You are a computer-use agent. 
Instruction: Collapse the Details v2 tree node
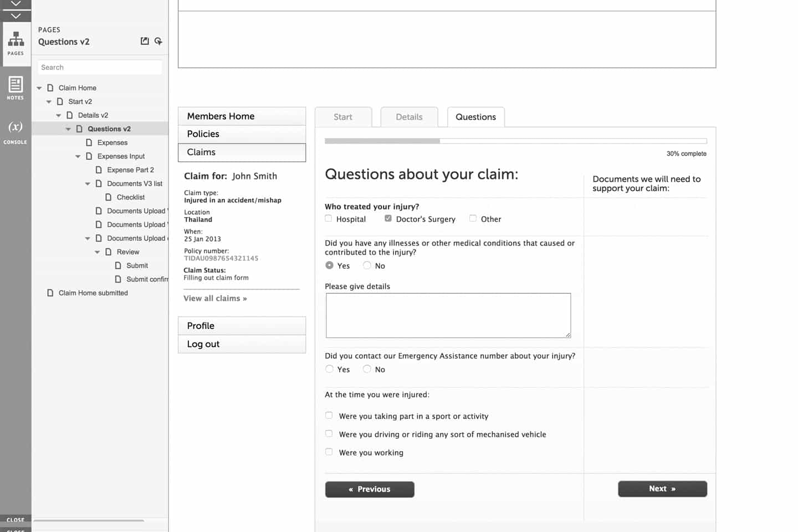coord(59,115)
